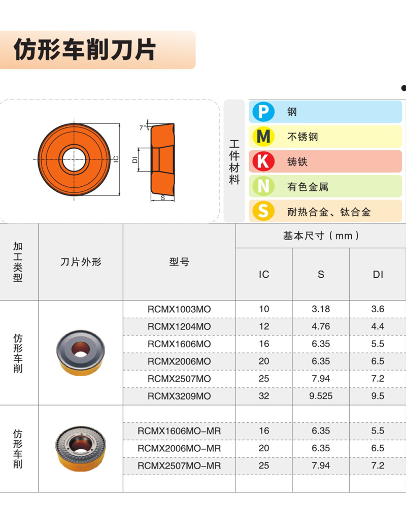Select the 9.525 thickness value
The height and width of the screenshot is (532, 406).
[320, 396]
